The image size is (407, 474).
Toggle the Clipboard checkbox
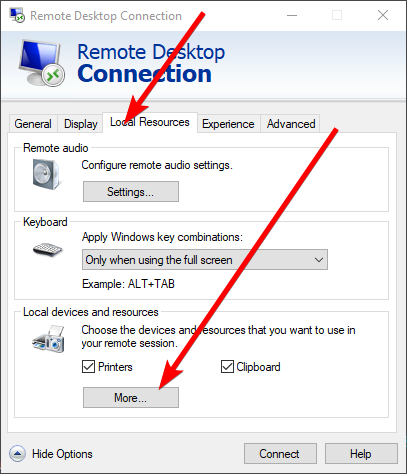click(227, 367)
